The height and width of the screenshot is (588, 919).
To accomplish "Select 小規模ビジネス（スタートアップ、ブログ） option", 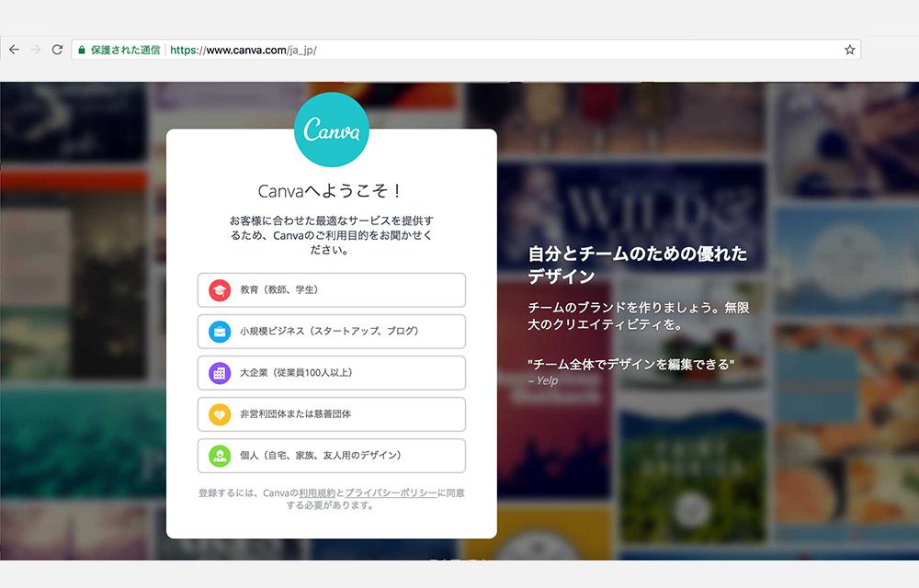I will click(332, 332).
